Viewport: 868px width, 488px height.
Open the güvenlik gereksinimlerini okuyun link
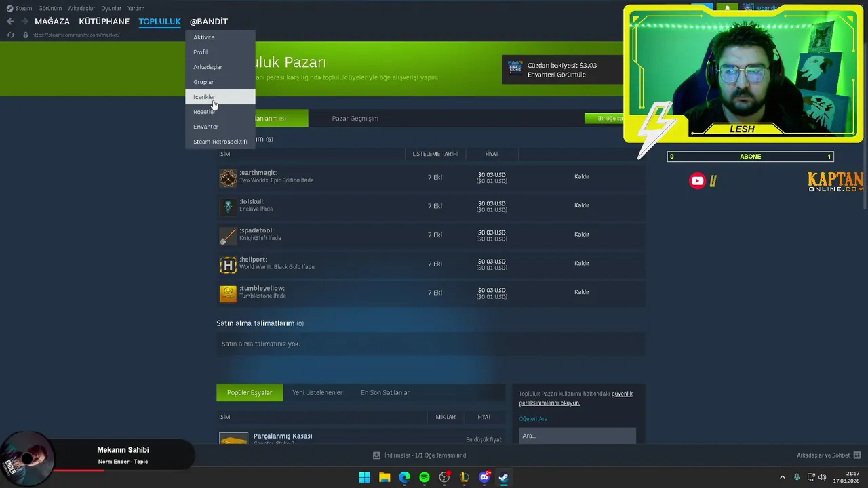[x=576, y=399]
